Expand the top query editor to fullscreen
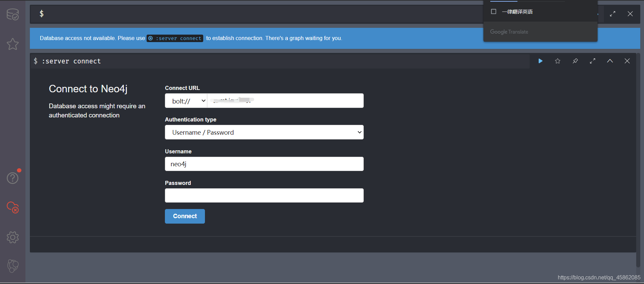 [612, 14]
